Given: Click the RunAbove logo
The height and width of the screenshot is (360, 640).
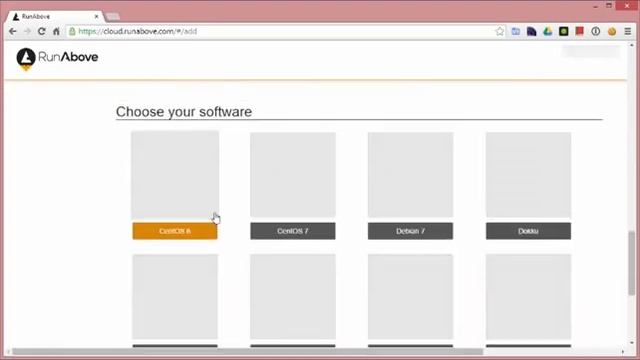Looking at the screenshot, I should point(57,58).
